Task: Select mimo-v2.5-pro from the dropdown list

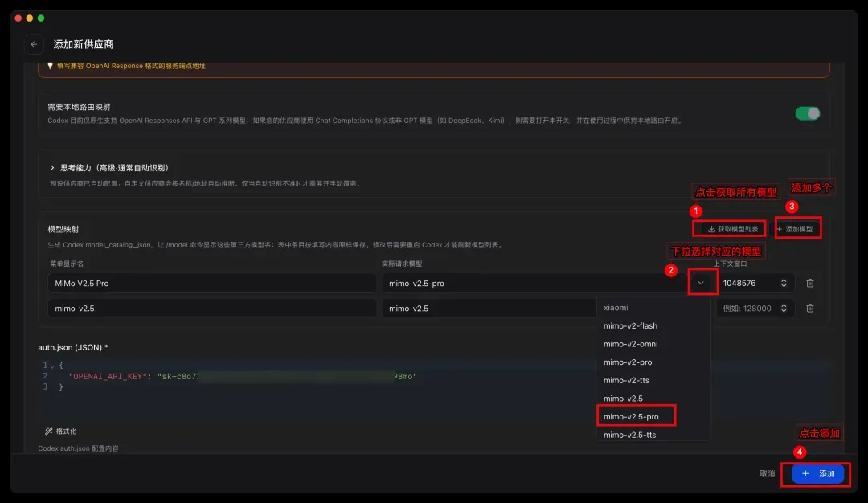Action: point(653,417)
